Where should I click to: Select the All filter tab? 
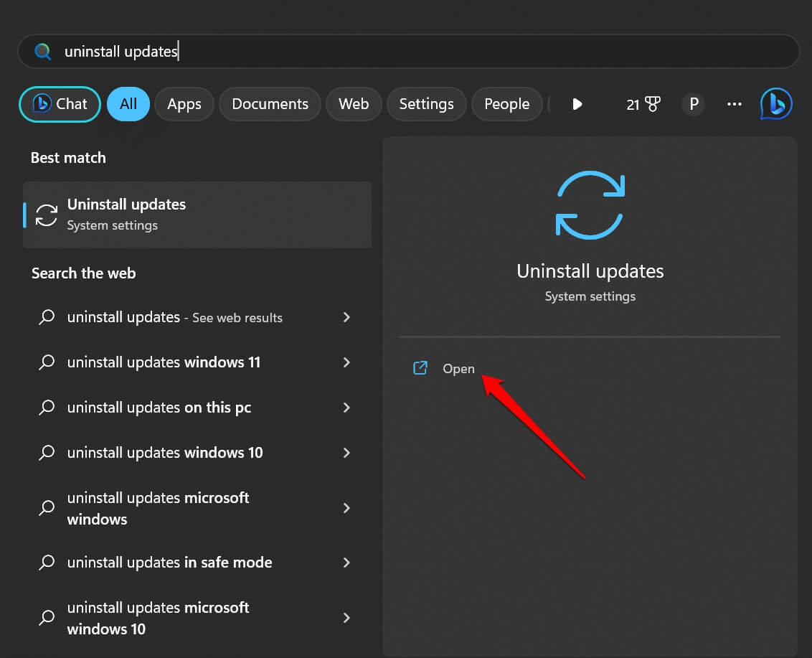point(128,104)
